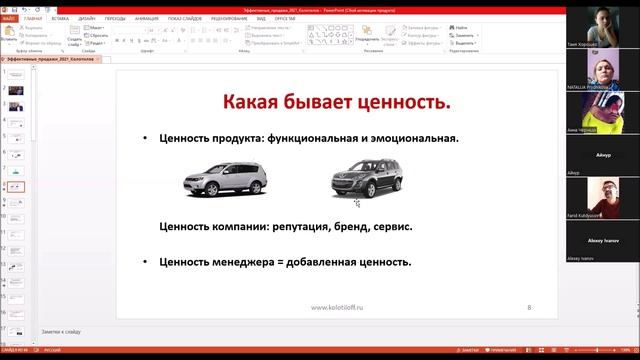Open Раздел section dropdown

96,43
